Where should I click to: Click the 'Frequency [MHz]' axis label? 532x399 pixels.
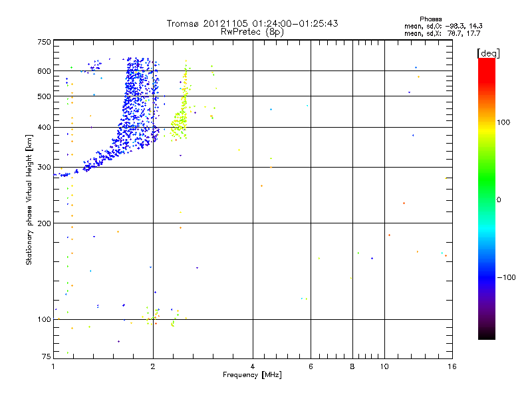(252, 375)
